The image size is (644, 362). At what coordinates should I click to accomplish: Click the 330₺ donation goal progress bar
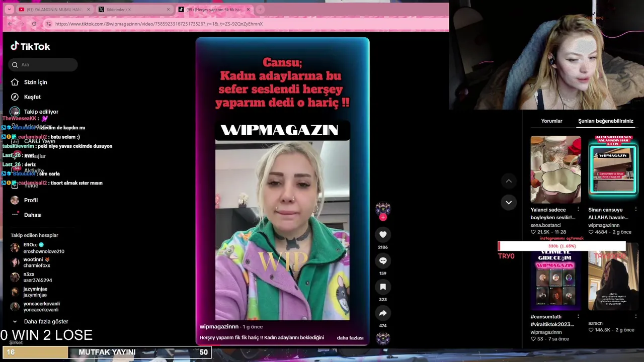pos(561,246)
